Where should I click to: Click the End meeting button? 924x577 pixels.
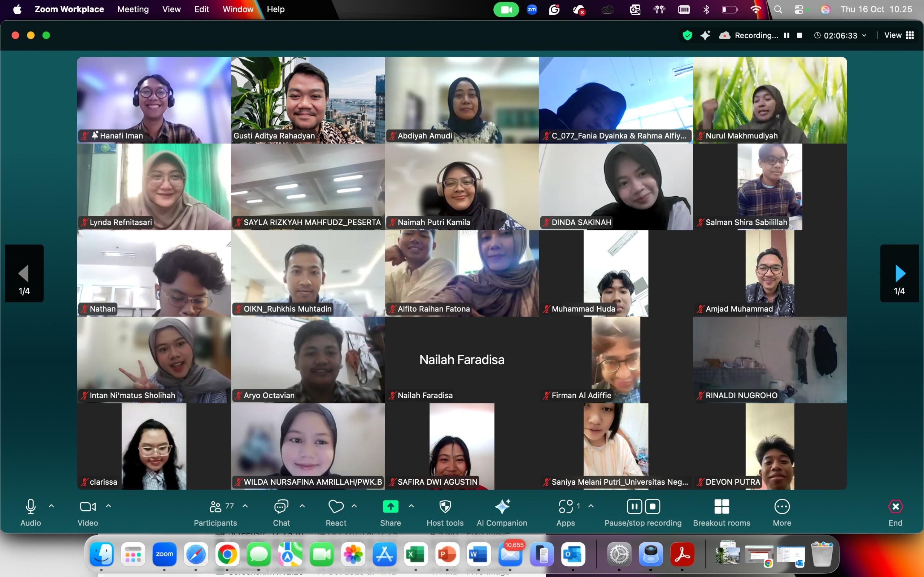click(x=895, y=506)
